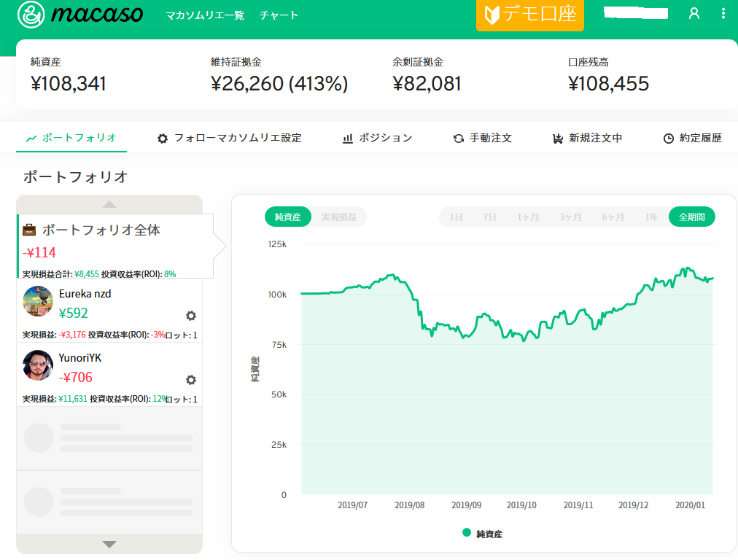Open the ポジション tab

pos(377,138)
